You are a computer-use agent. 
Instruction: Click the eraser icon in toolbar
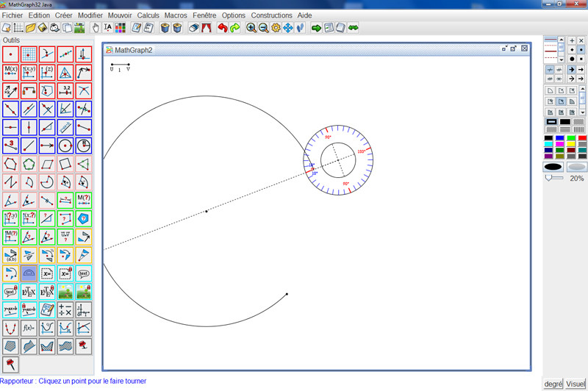pos(194,28)
